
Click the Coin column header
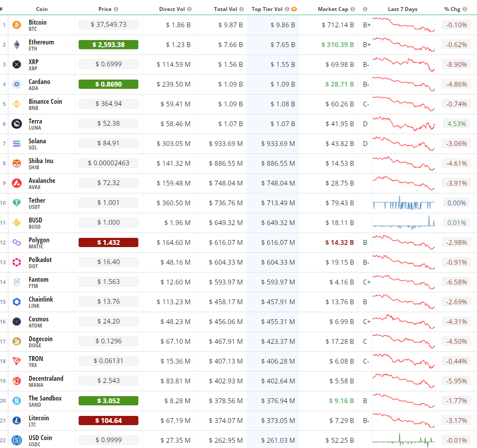click(x=42, y=9)
